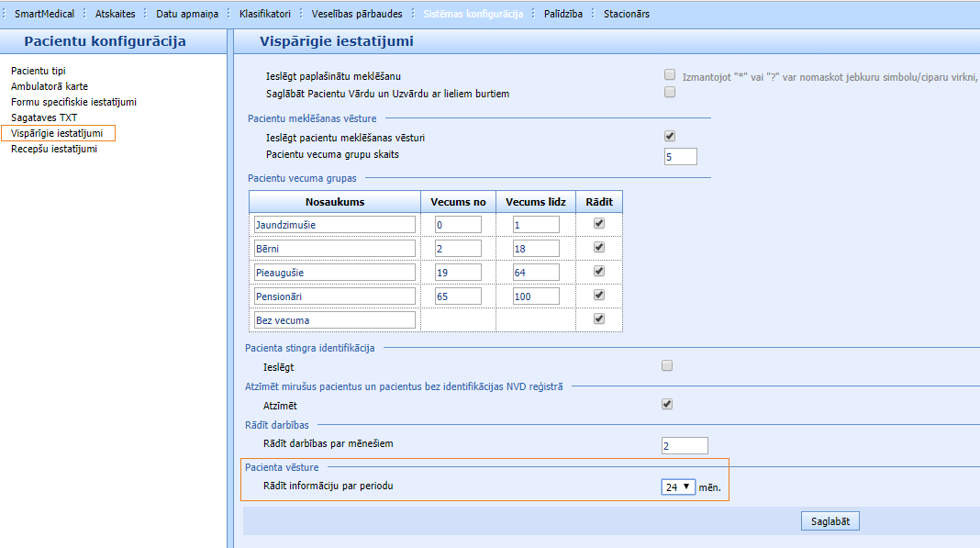Click Vecums līdz field for Pieaugušie
This screenshot has width=980, height=548.
point(536,273)
